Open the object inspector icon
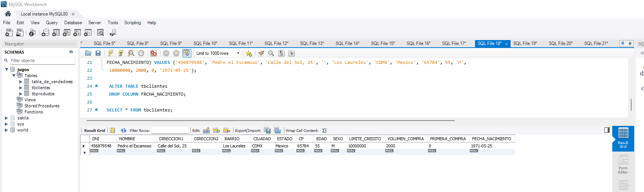The height and width of the screenshot is (192, 644). tap(33, 33)
